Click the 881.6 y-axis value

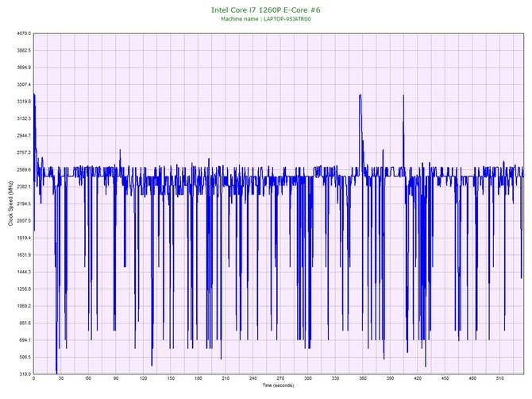(25, 323)
